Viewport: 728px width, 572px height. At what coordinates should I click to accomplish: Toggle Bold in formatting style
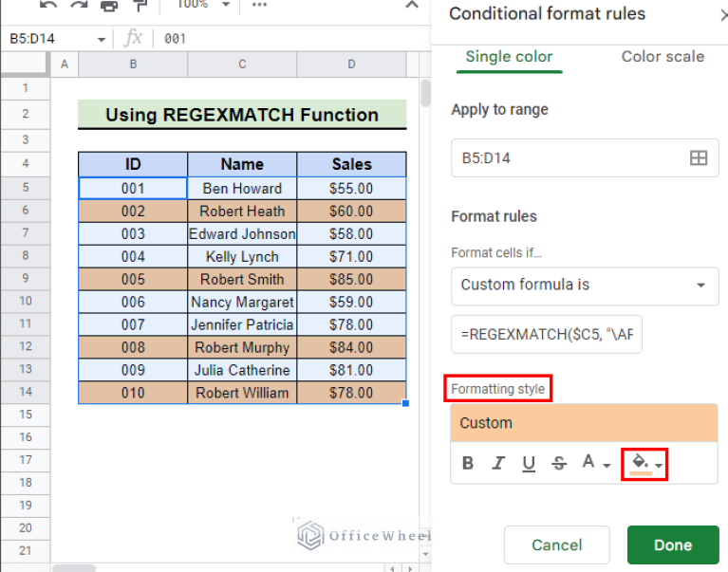coord(468,463)
